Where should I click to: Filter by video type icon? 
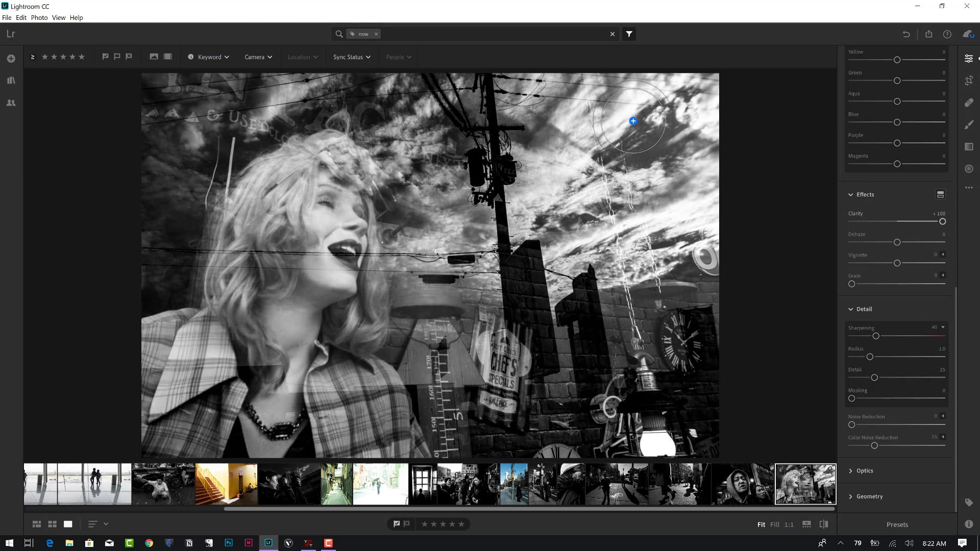(x=168, y=57)
